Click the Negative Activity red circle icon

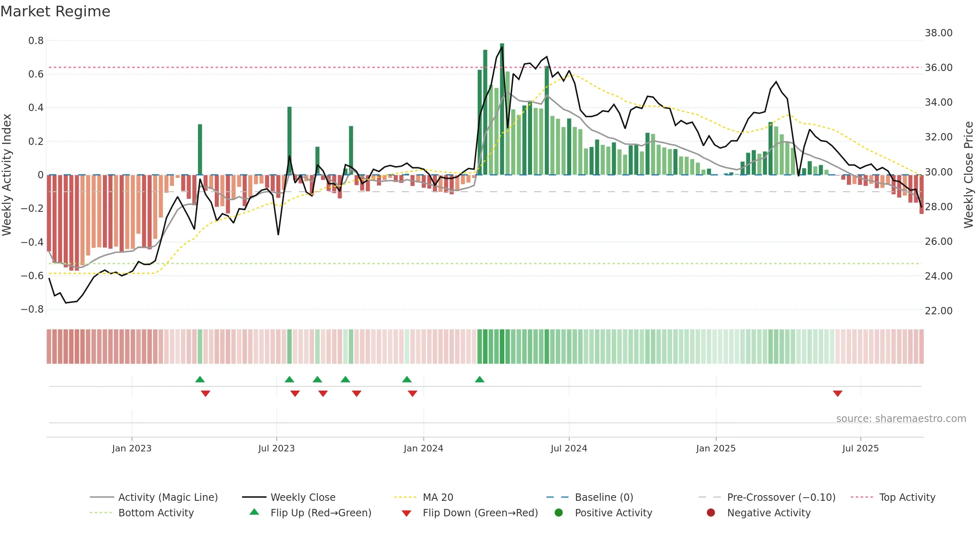pyautogui.click(x=711, y=512)
